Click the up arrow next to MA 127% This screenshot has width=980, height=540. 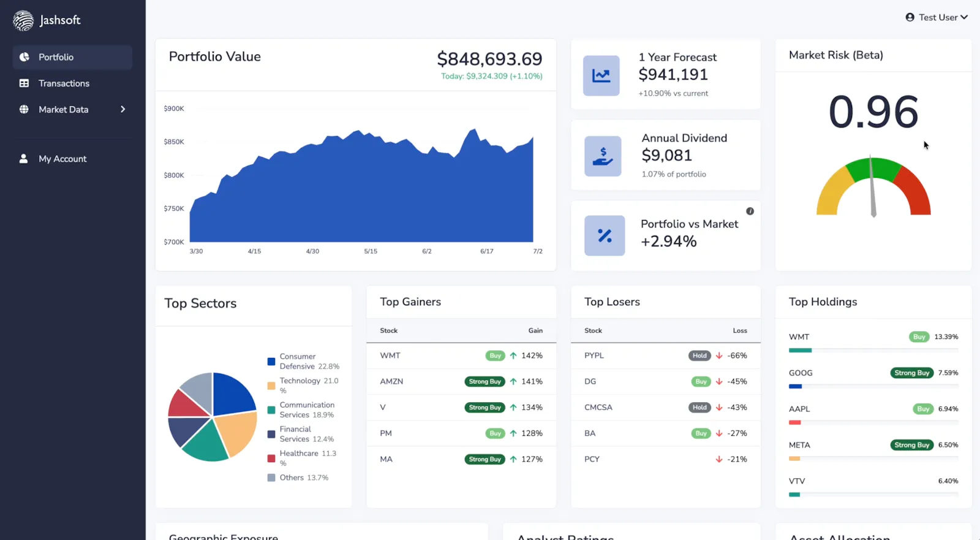(x=513, y=459)
